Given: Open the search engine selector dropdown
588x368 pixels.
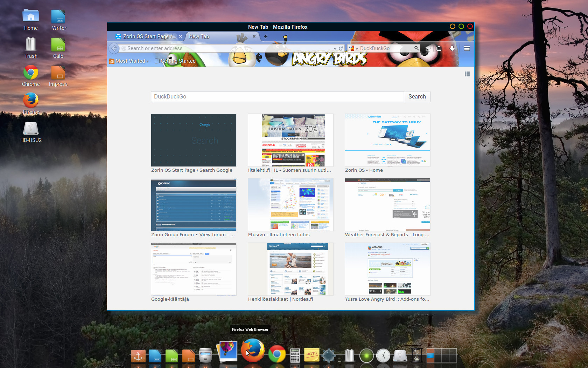Looking at the screenshot, I should 353,48.
